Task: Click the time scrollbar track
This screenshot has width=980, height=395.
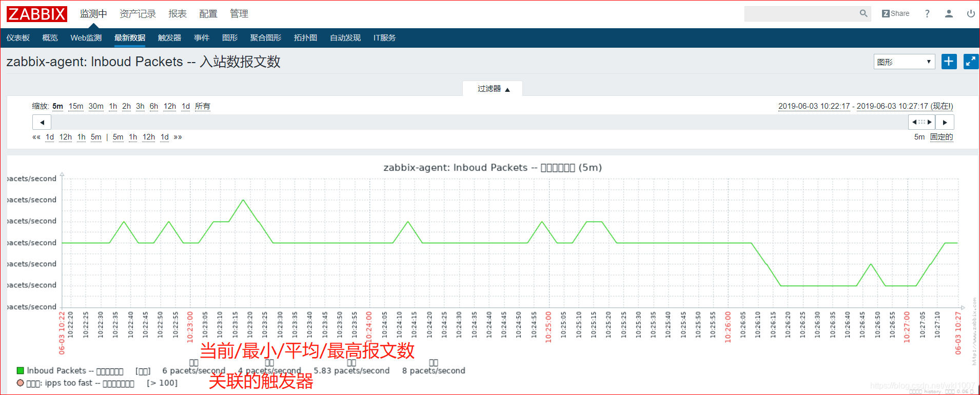Action: [x=480, y=122]
